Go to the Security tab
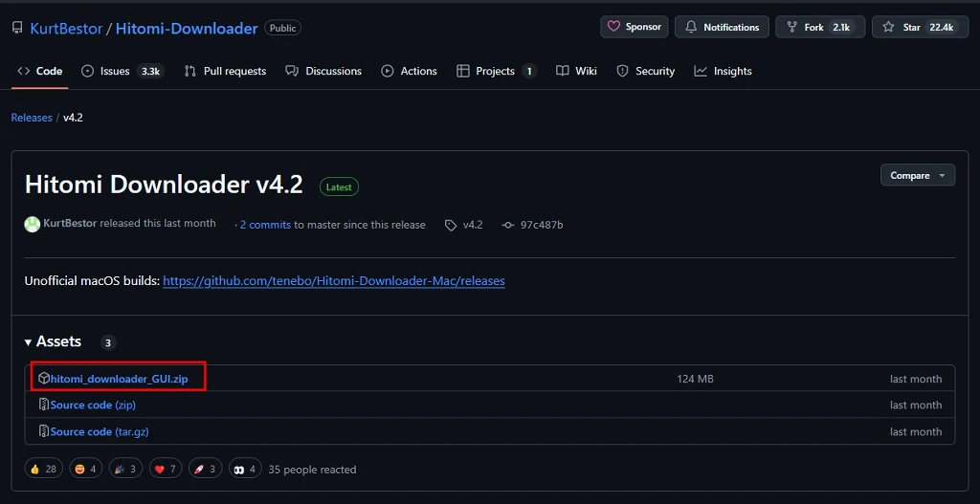 coord(646,71)
